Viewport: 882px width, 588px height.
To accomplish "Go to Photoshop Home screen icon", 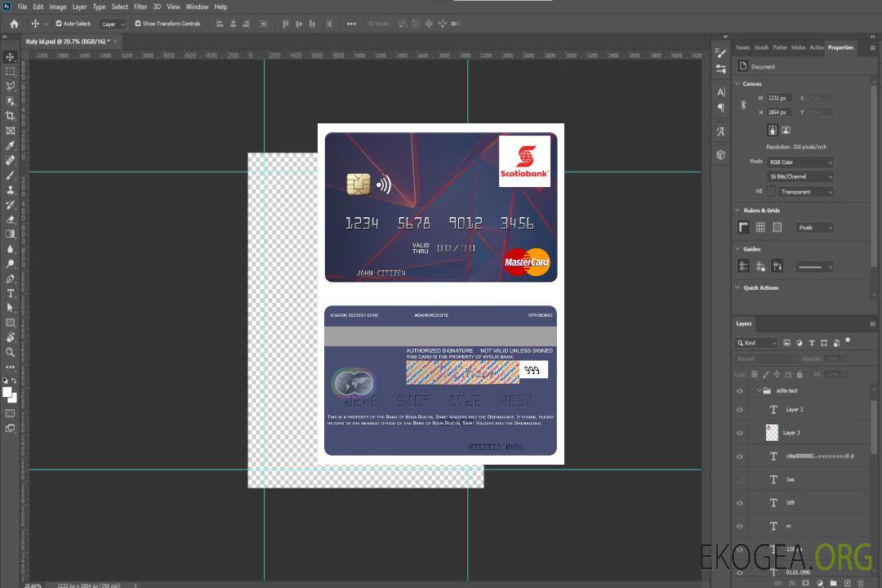I will pyautogui.click(x=14, y=24).
